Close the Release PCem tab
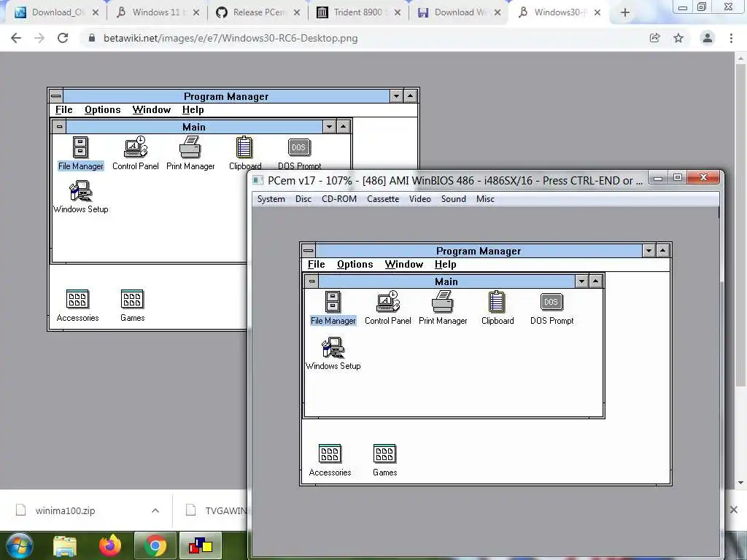This screenshot has height=560, width=747. pyautogui.click(x=297, y=12)
